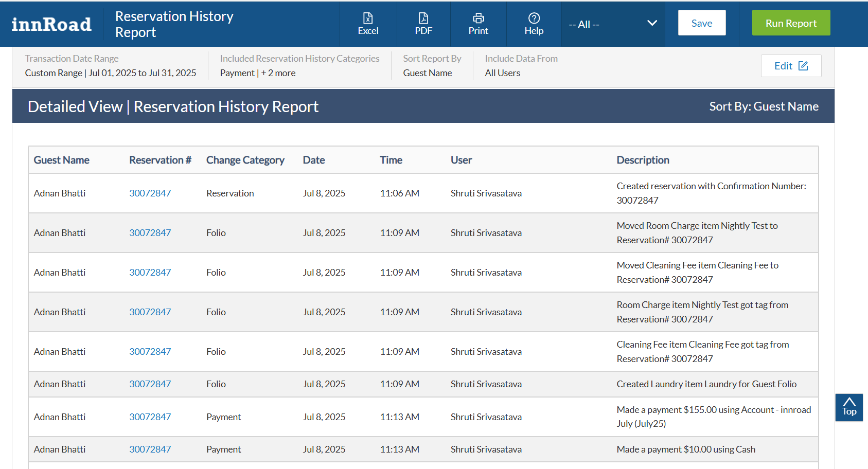Select the 'Custom Range | Jul 01, 2025 to Jul 31, 2025' text
868x469 pixels.
tap(111, 73)
